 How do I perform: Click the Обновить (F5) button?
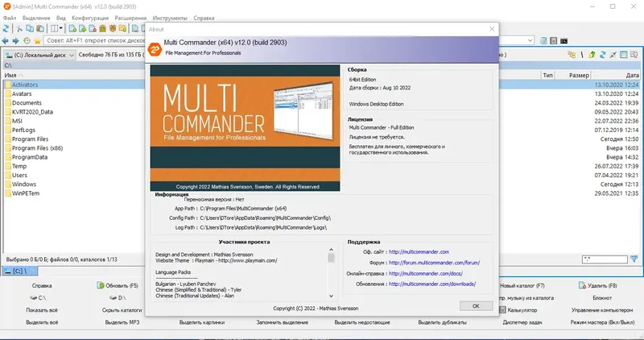(x=118, y=285)
